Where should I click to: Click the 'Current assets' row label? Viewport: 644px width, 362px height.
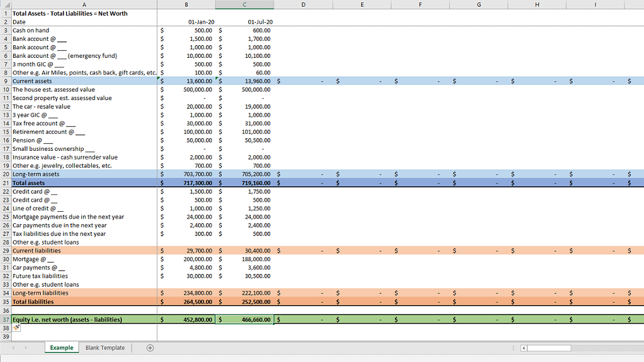(x=84, y=81)
